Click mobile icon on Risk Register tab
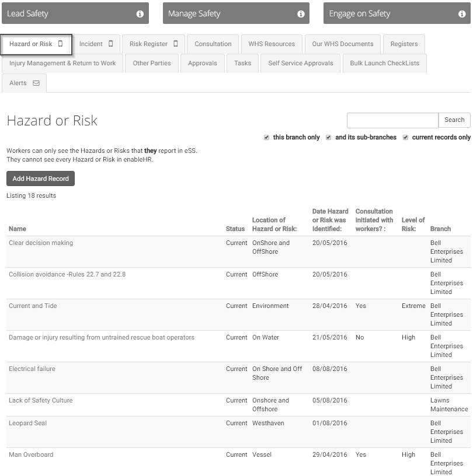This screenshot has height=476, width=473. [175, 44]
